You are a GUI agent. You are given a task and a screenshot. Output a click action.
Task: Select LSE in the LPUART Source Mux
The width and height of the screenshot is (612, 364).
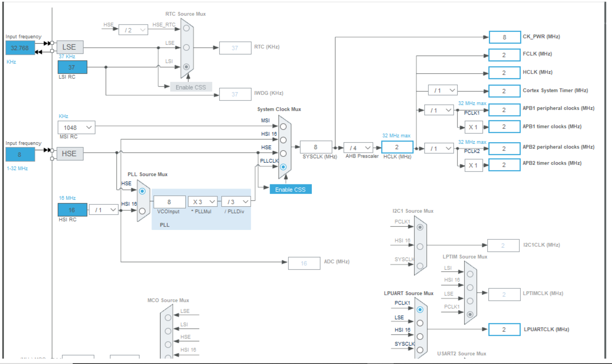point(419,322)
